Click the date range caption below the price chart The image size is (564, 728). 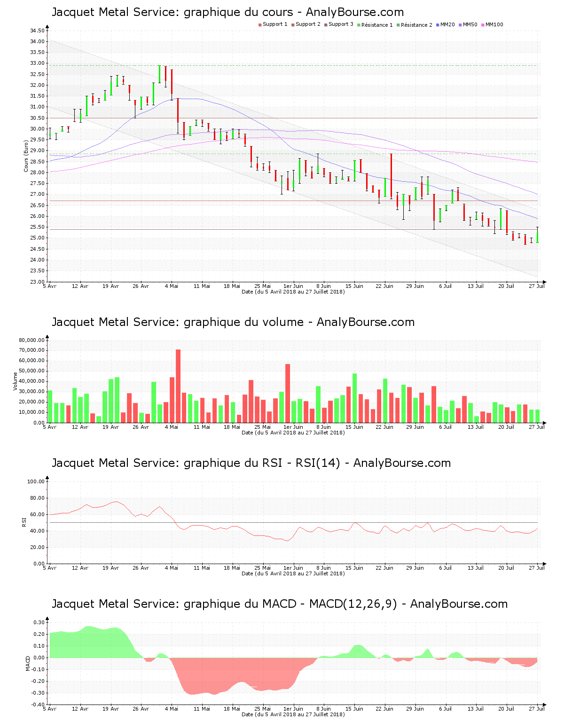click(x=293, y=292)
